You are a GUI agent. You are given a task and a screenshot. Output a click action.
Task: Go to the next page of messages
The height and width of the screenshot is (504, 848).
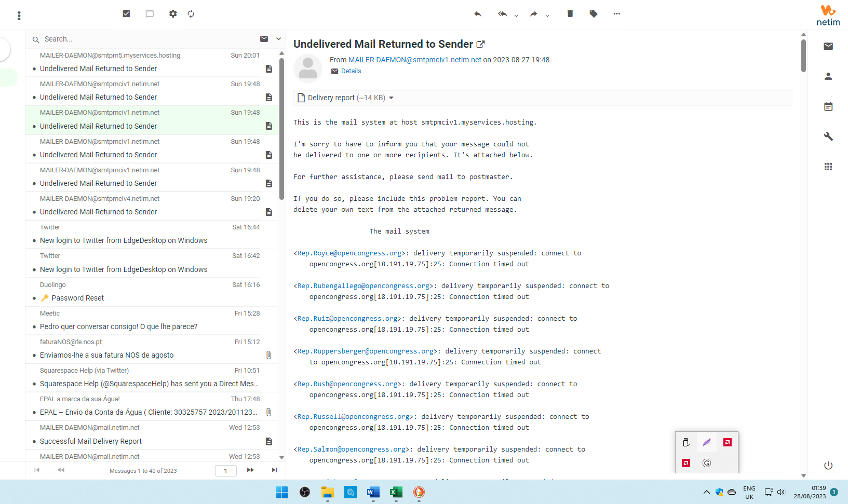click(250, 470)
